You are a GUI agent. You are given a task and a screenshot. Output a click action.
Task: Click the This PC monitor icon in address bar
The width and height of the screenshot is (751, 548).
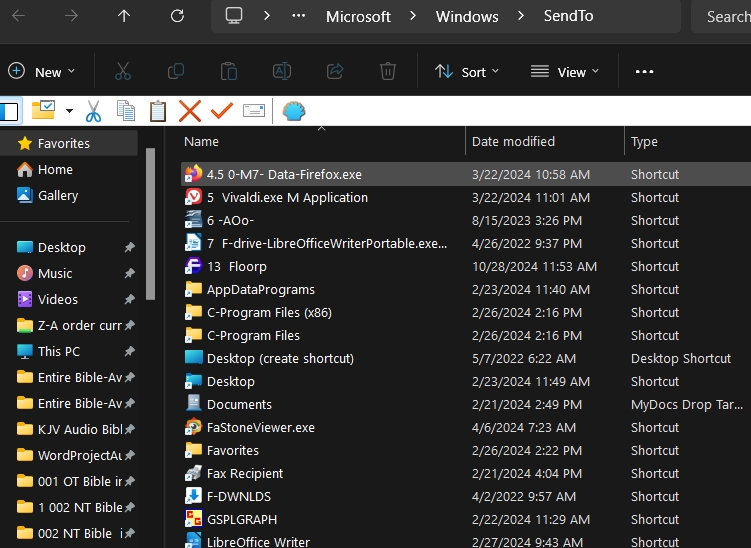(234, 16)
